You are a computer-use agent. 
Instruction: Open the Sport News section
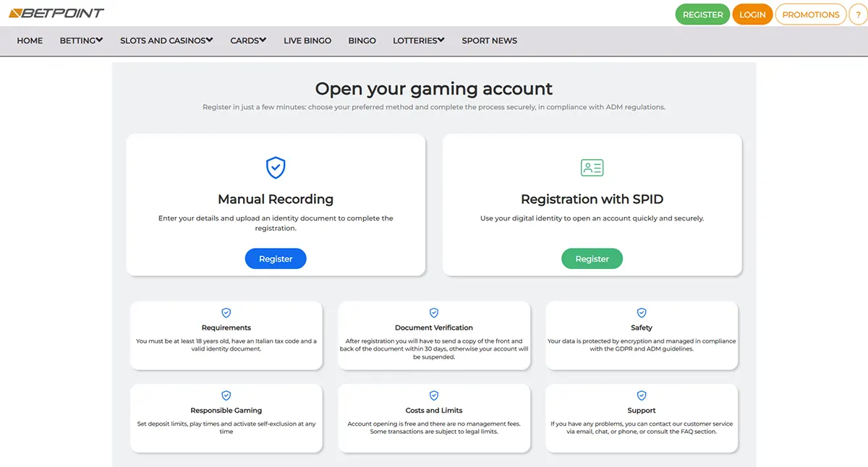[x=490, y=40]
